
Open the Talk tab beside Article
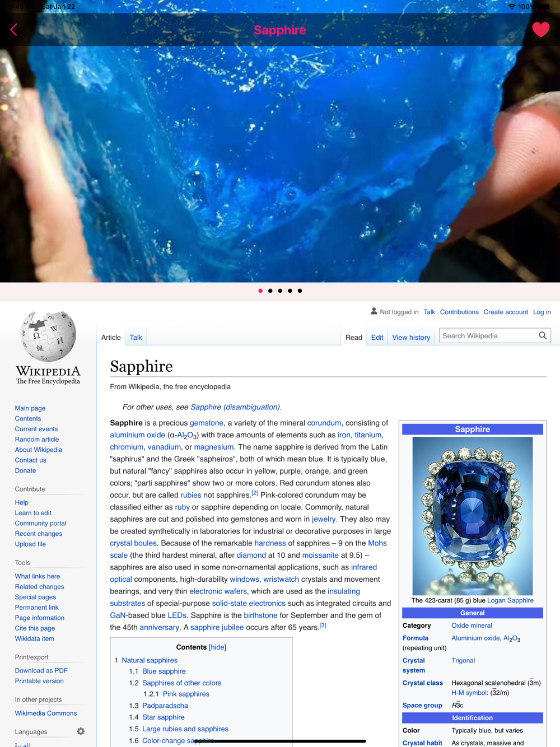pos(136,337)
